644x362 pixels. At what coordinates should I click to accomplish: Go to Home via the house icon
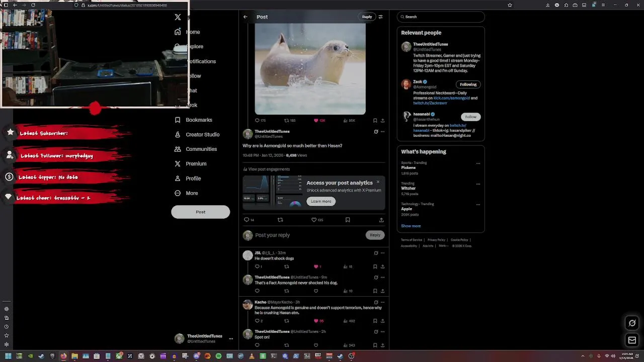178,32
